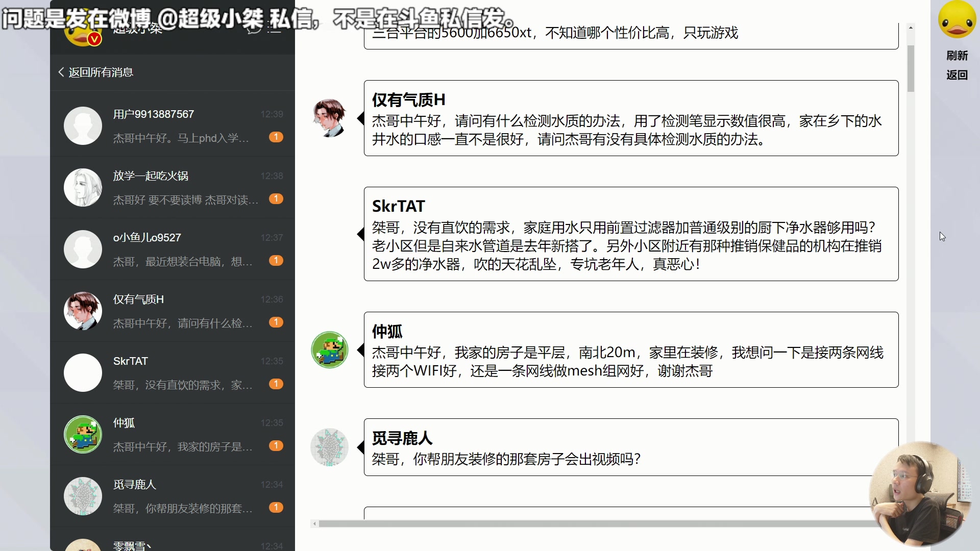Image resolution: width=980 pixels, height=551 pixels.
Task: Open 觅寻鹿人 avatar beside the message card
Action: pos(329,447)
